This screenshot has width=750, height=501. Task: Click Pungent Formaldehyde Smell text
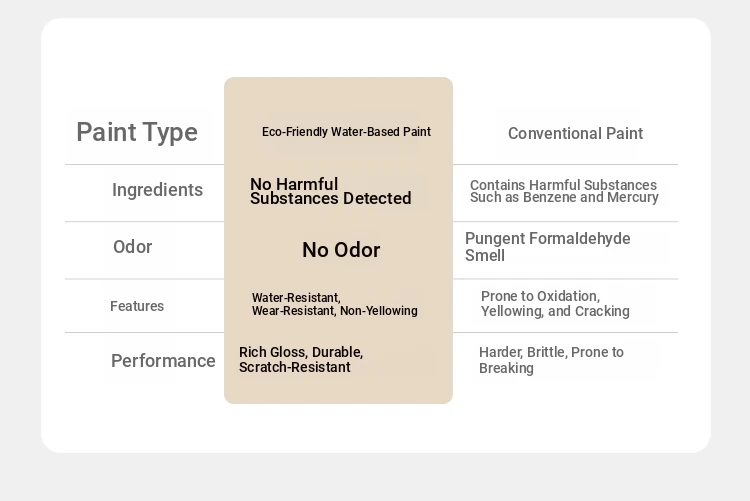click(x=547, y=247)
